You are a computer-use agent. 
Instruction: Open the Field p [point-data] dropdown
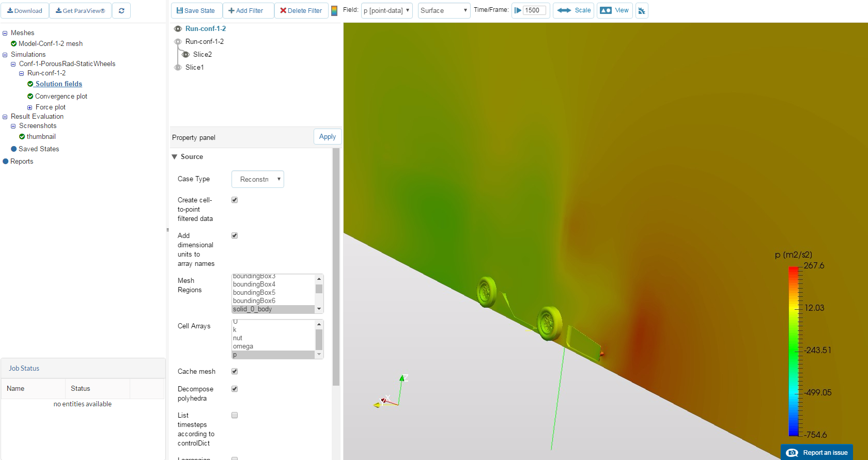pyautogui.click(x=386, y=11)
